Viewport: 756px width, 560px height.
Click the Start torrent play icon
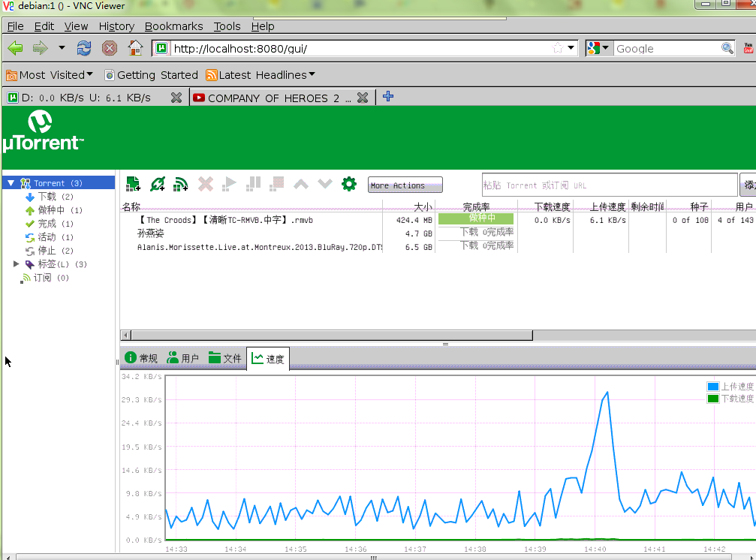230,184
